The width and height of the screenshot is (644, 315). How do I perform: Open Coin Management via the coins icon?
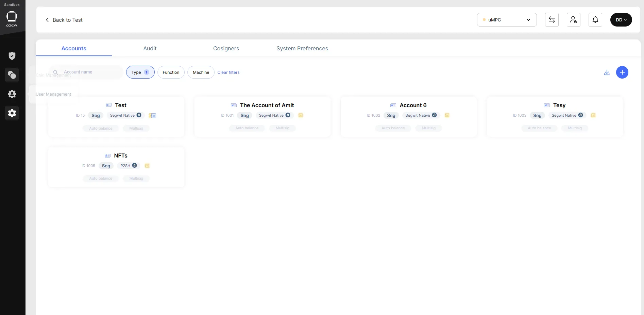(12, 75)
